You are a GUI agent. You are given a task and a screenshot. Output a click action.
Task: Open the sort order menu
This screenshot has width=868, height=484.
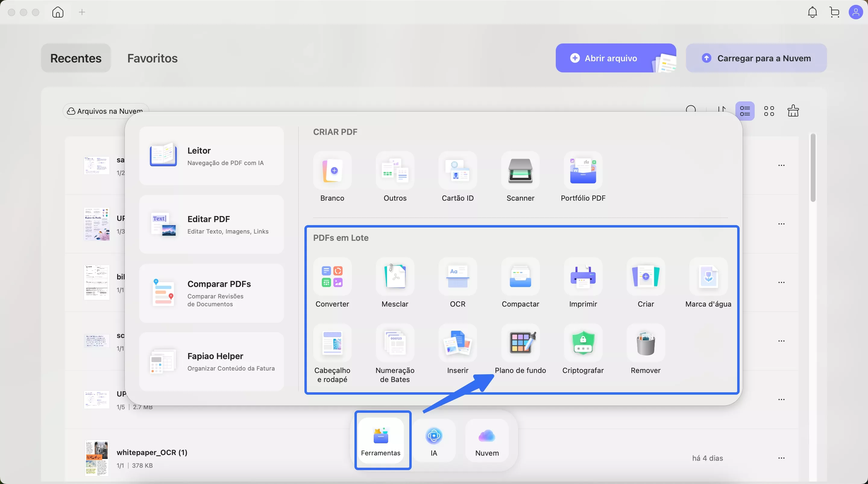(721, 109)
